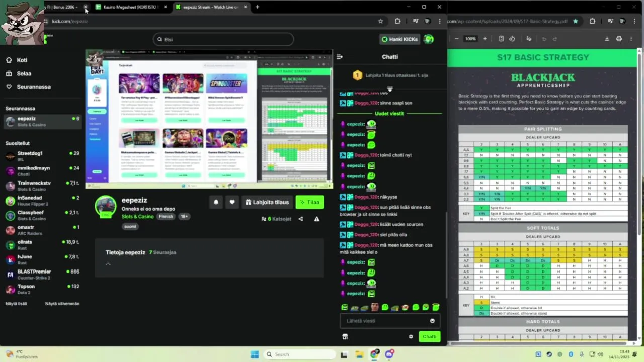
Task: Bookmark kick.com page with star icon
Action: [x=380, y=21]
